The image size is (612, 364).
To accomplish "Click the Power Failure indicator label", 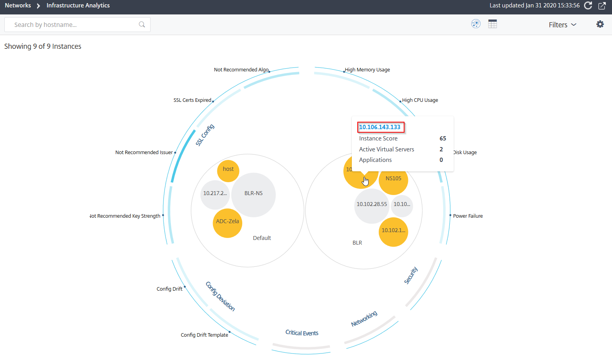I will coord(468,216).
